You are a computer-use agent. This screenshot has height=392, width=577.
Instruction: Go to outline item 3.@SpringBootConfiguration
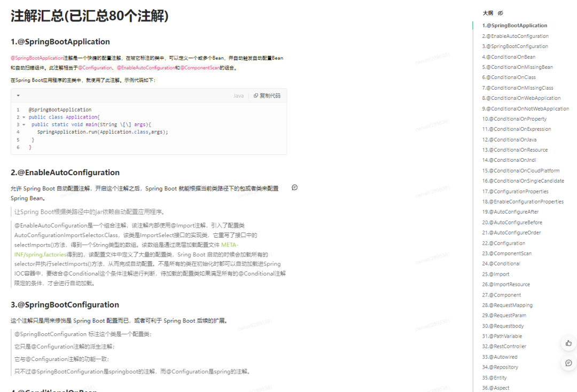tap(515, 46)
